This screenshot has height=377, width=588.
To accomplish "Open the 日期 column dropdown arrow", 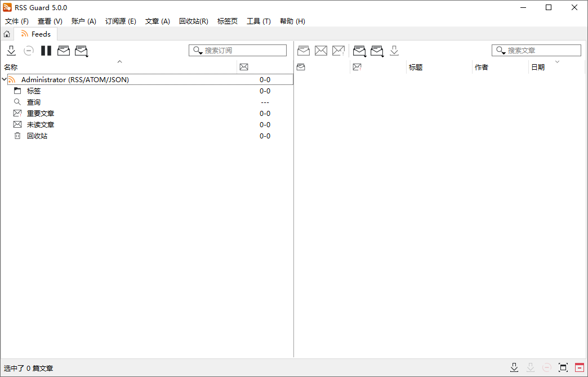I will point(558,62).
